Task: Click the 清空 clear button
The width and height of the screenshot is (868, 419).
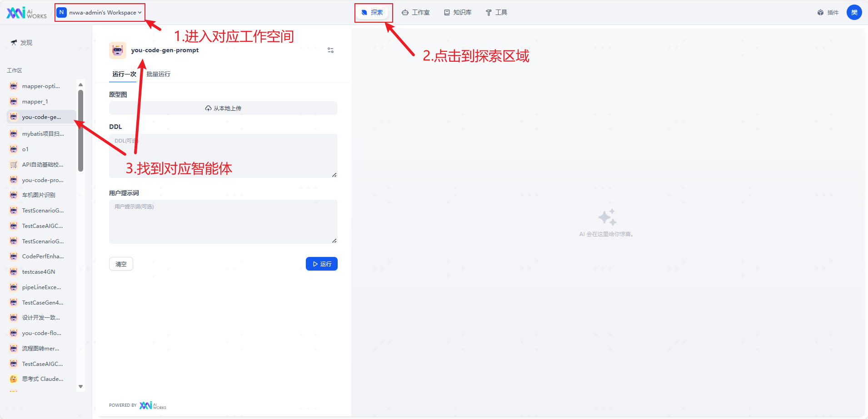Action: (x=121, y=264)
